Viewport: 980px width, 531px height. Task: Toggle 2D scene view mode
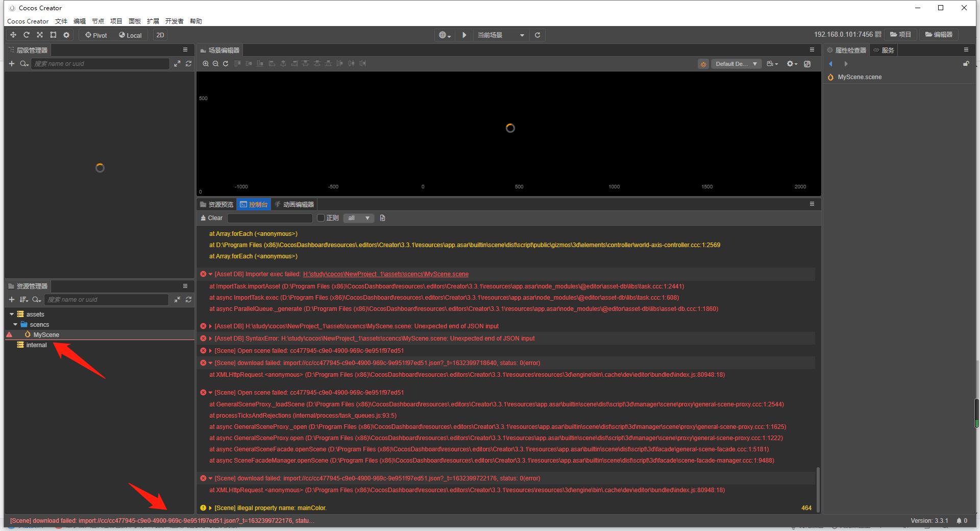click(x=160, y=35)
